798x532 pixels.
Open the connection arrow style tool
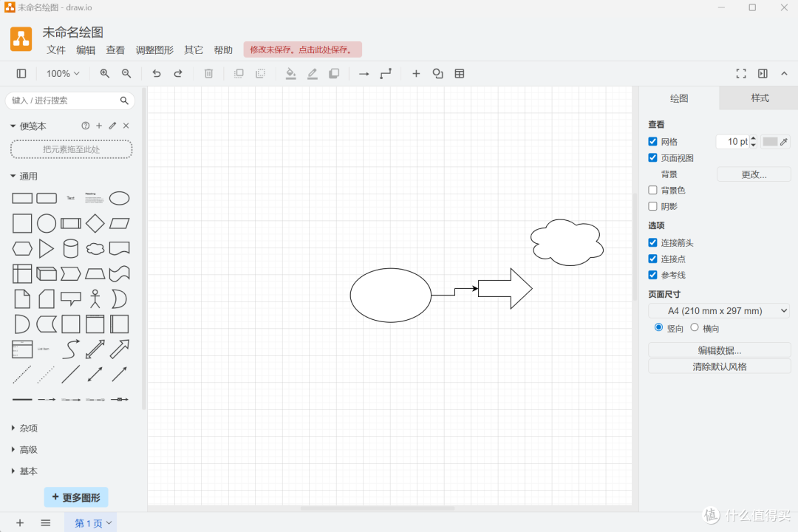[x=364, y=74]
